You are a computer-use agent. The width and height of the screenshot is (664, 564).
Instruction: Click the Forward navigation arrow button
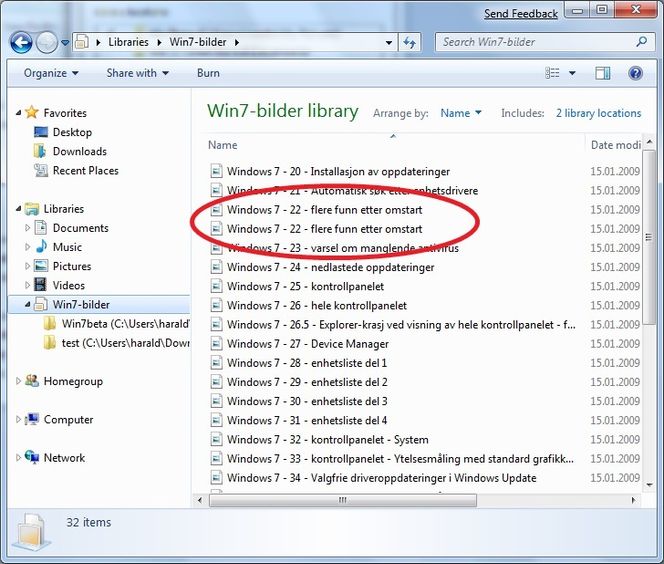coord(46,42)
